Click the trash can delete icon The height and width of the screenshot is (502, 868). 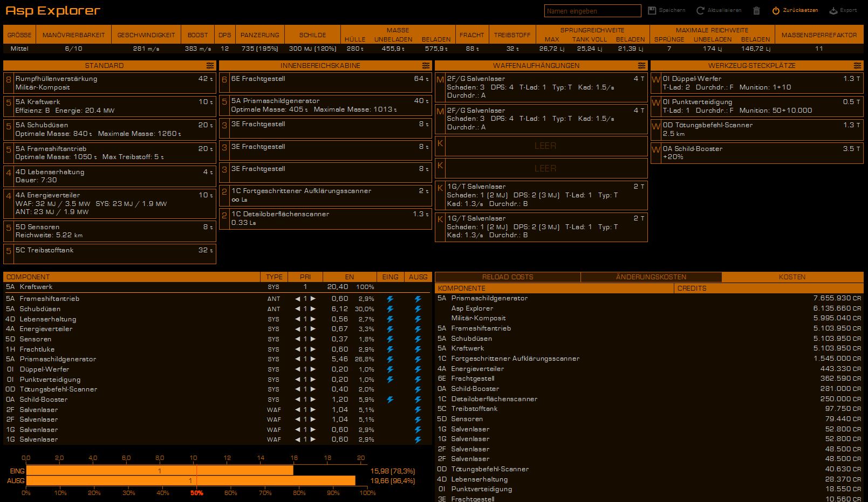coord(756,10)
